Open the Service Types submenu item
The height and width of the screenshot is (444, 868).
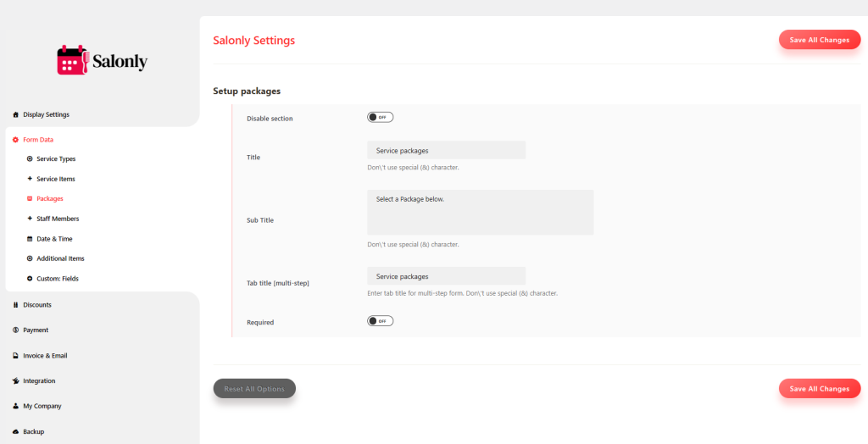(56, 159)
